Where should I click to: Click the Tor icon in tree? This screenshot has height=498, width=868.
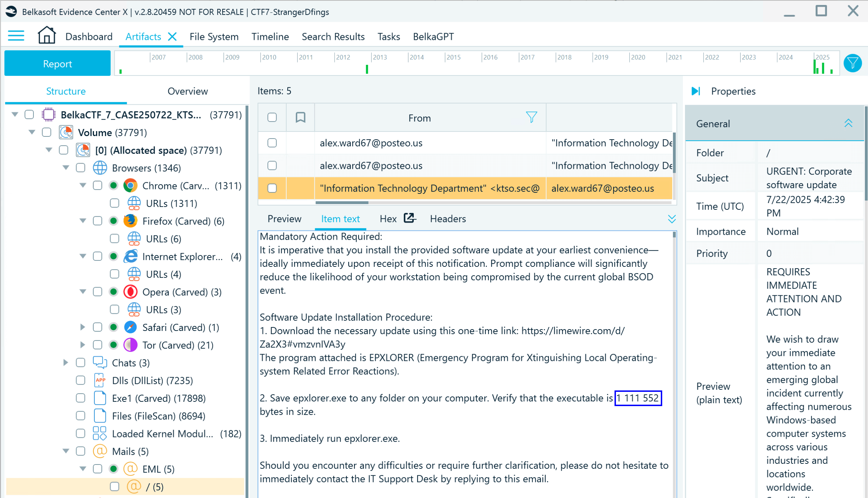(130, 345)
